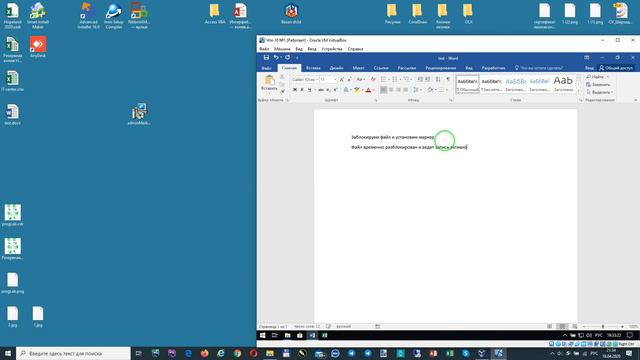Open the Машина menu in VirtualBox
The image size is (640, 360).
point(282,49)
